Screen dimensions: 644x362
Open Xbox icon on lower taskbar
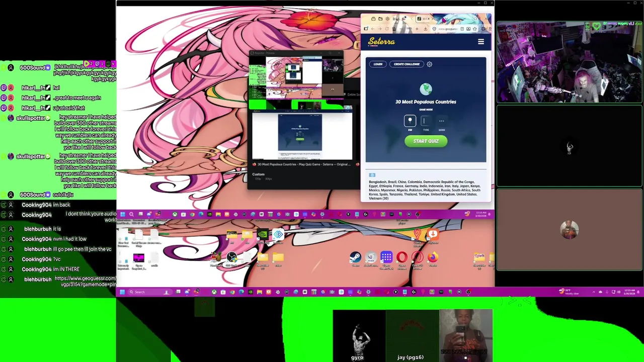(x=214, y=292)
